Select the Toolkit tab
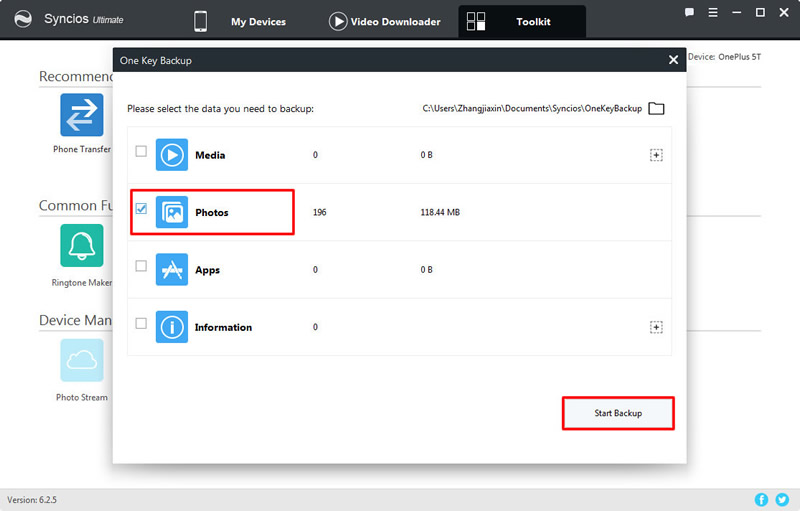 coord(522,21)
